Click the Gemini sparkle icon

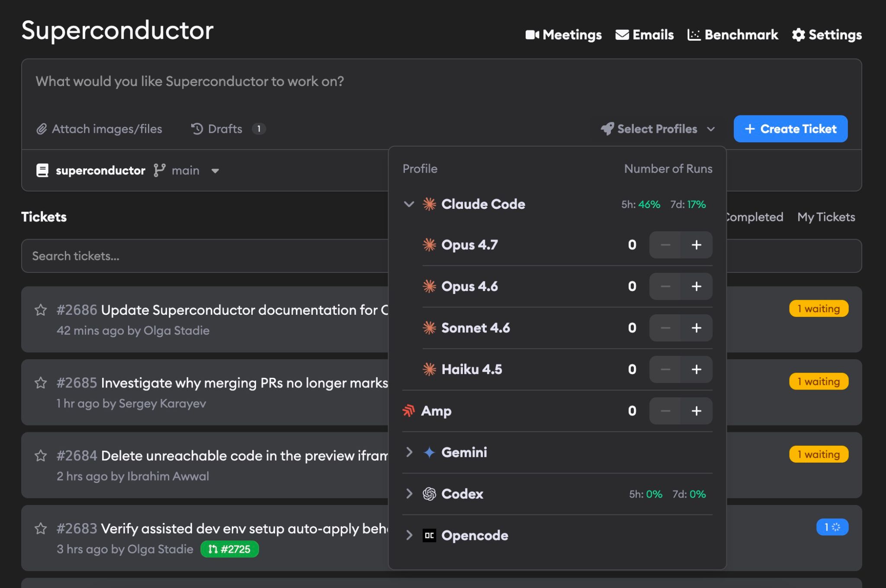coord(429,452)
